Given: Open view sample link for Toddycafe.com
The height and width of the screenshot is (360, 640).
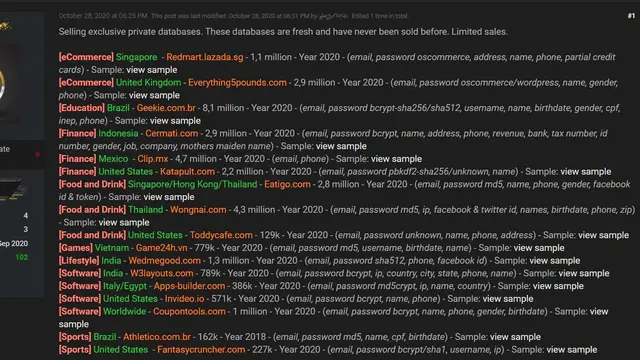Looking at the screenshot, I should click(x=604, y=235).
